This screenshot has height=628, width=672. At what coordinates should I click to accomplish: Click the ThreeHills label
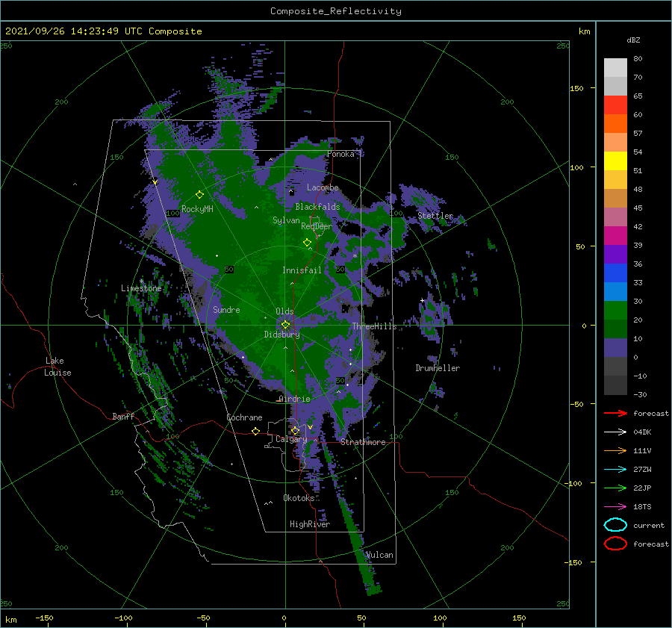375,326
